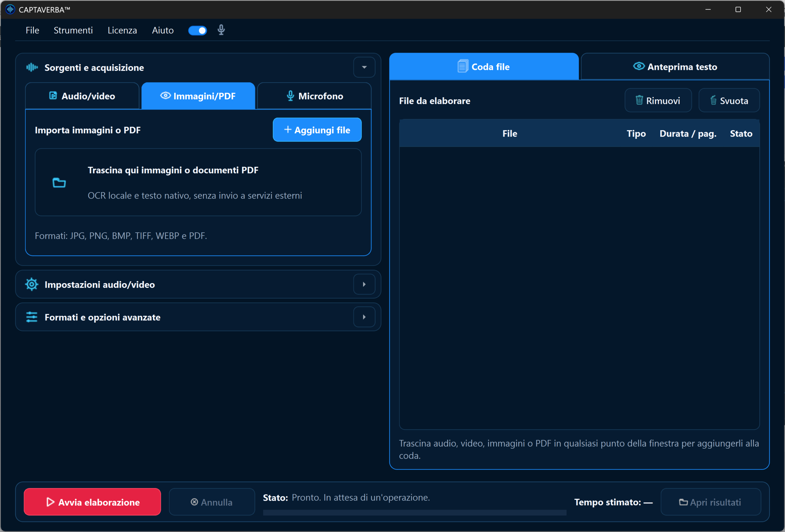Image resolution: width=785 pixels, height=532 pixels.
Task: Open the File menu
Action: (33, 30)
